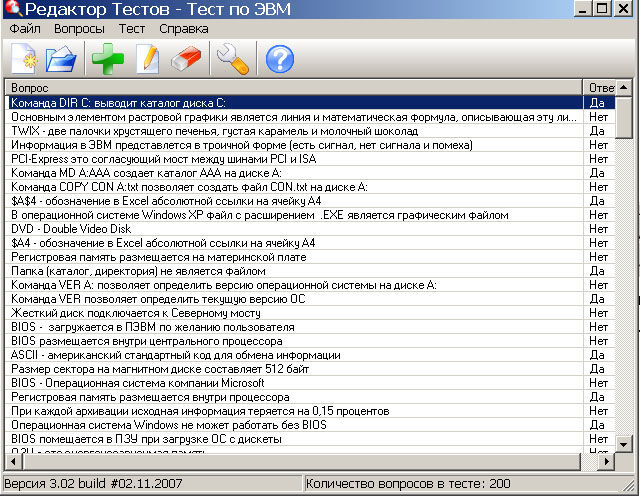The image size is (640, 498).
Task: Open a test with folder icon
Action: (61, 59)
